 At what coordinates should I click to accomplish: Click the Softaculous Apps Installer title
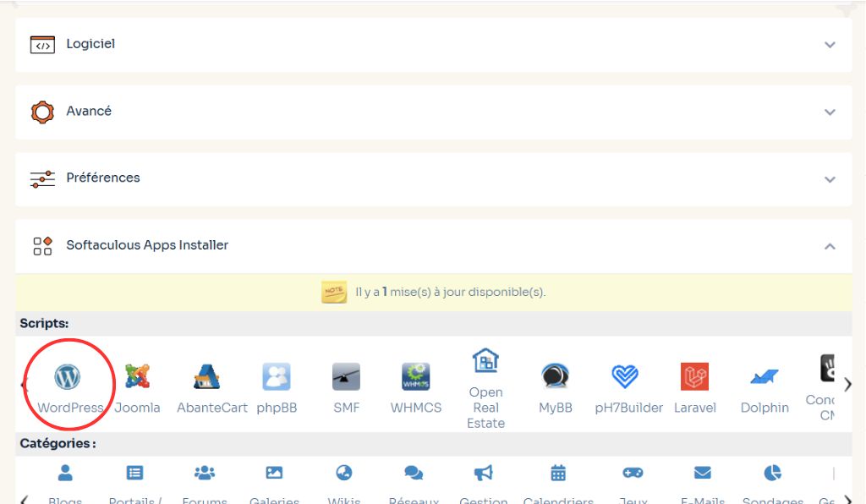(x=147, y=245)
